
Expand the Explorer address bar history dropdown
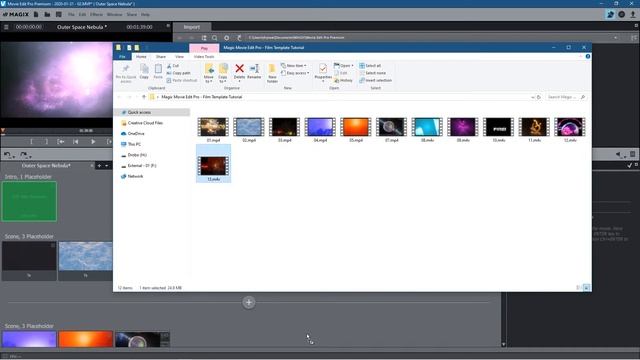[x=532, y=97]
